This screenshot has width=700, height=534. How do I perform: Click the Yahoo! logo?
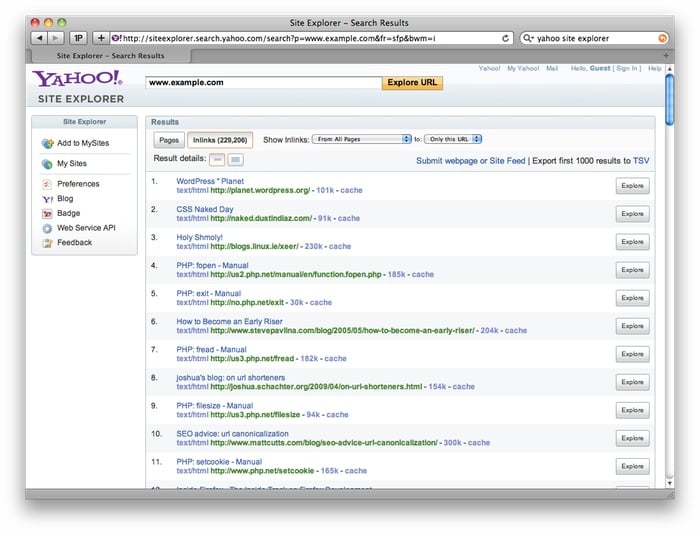coord(77,79)
